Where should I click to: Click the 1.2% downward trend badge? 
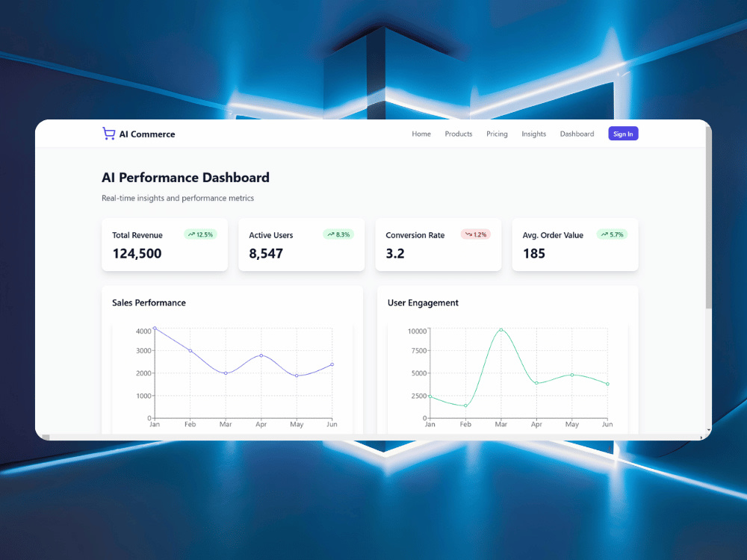pos(475,234)
